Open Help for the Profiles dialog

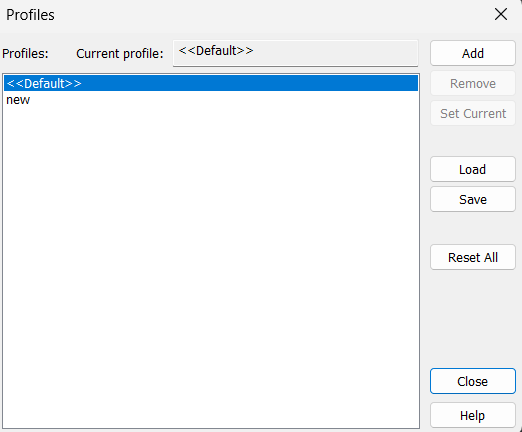click(x=473, y=415)
